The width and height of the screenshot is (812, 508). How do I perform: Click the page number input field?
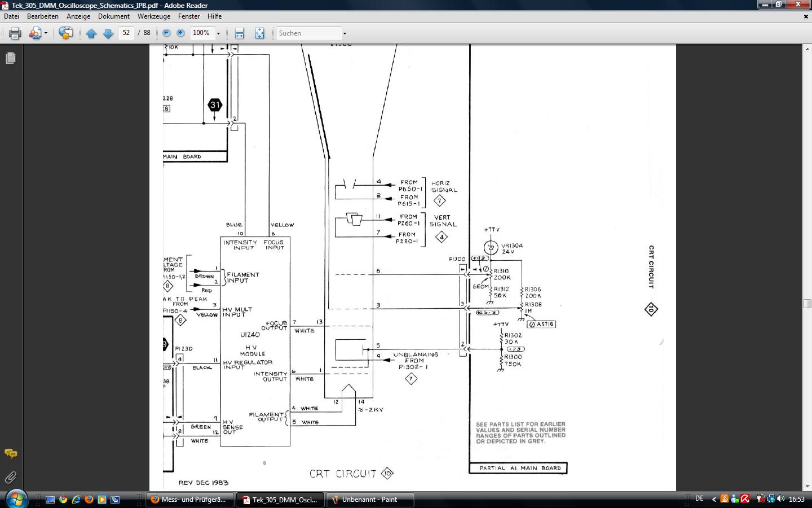(x=126, y=33)
